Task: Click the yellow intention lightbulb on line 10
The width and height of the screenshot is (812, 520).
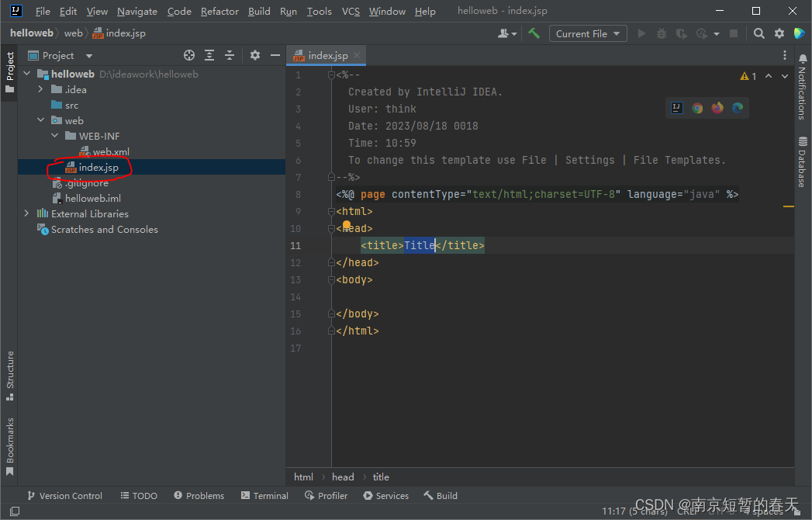Action: [347, 224]
